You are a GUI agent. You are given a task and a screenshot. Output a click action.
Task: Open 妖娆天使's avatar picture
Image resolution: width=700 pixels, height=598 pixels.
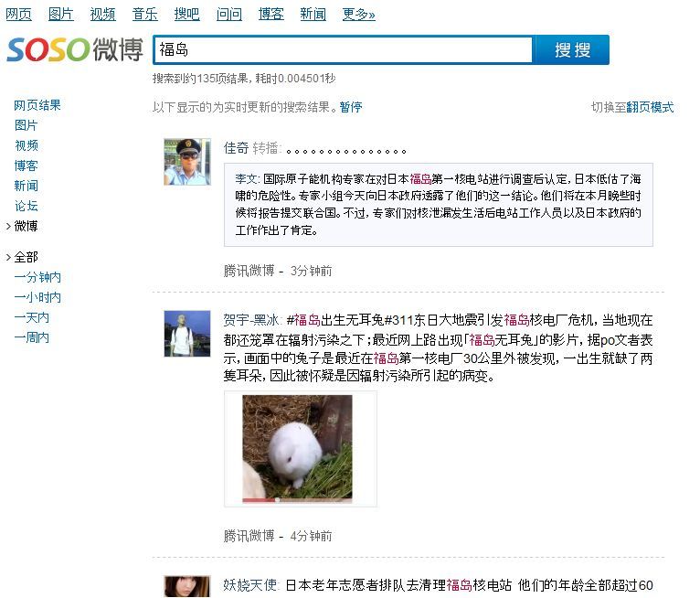[x=187, y=587]
